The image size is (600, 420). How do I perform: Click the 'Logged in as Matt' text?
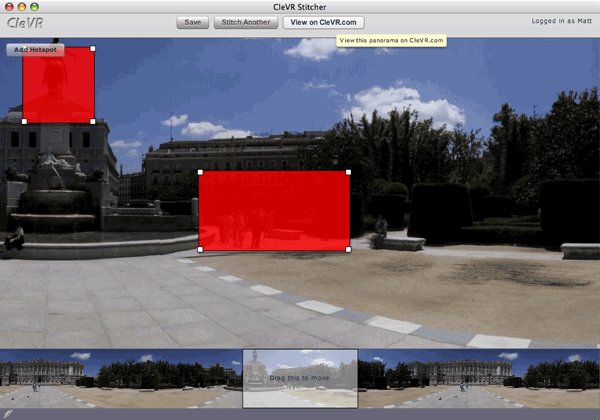tap(560, 20)
